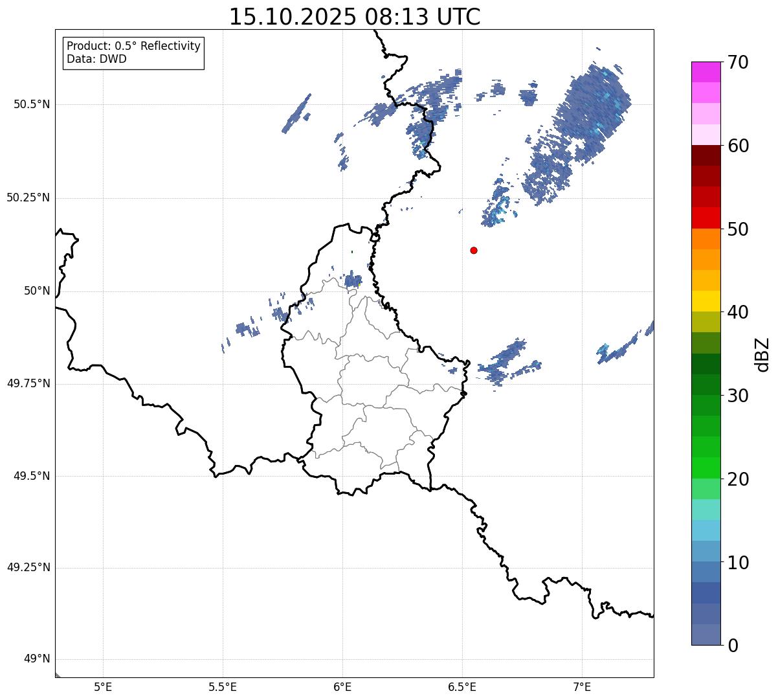Pick the yellow colorbar swatch
The image size is (778, 700).
[x=706, y=301]
